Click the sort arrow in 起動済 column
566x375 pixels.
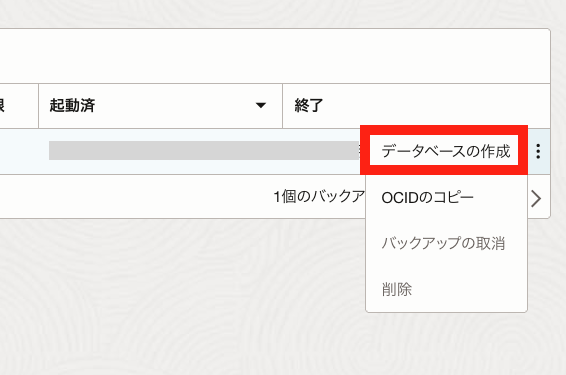coord(261,105)
